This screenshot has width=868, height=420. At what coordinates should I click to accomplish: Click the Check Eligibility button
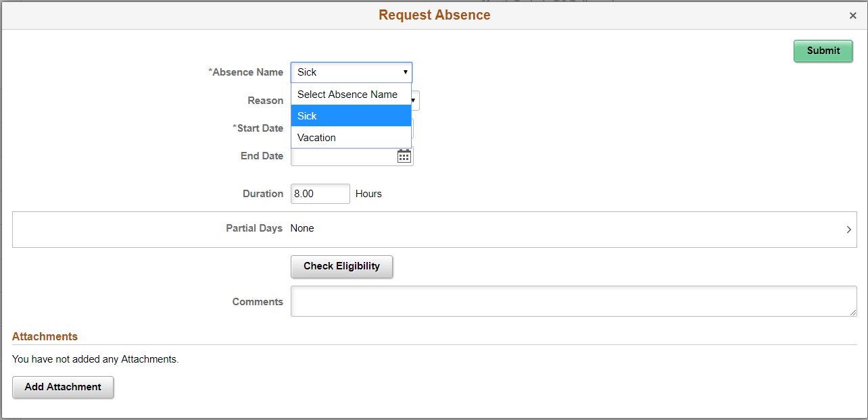point(341,266)
